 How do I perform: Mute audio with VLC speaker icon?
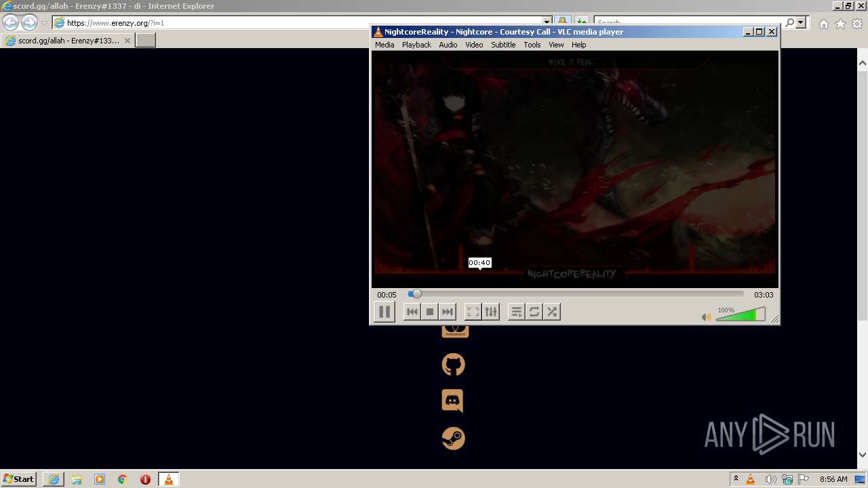(706, 317)
